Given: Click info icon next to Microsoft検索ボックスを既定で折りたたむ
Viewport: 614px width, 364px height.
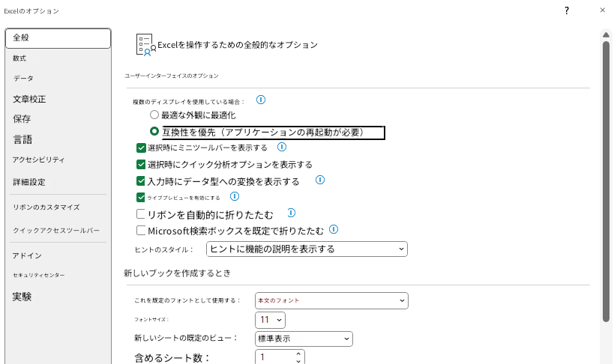Looking at the screenshot, I should point(334,229).
